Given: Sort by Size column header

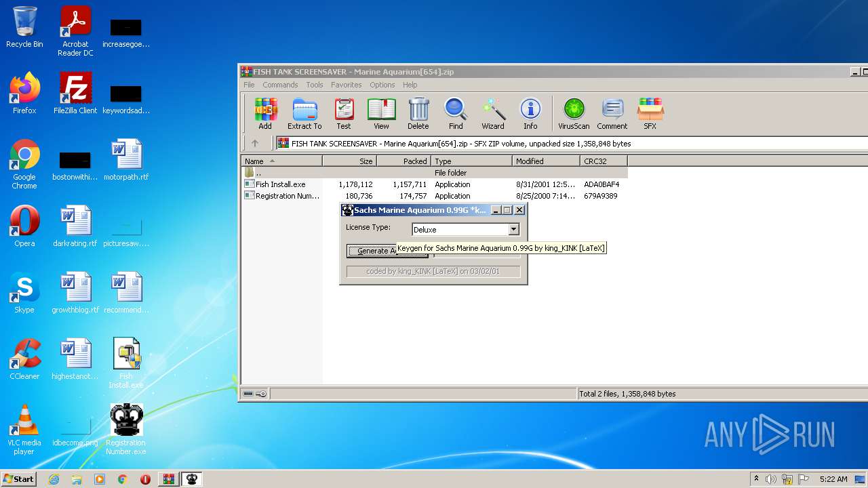Looking at the screenshot, I should (349, 161).
